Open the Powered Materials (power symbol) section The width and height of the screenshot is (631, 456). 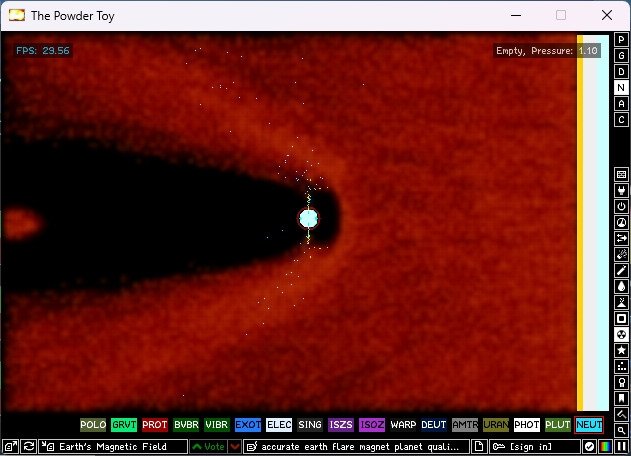(x=621, y=206)
